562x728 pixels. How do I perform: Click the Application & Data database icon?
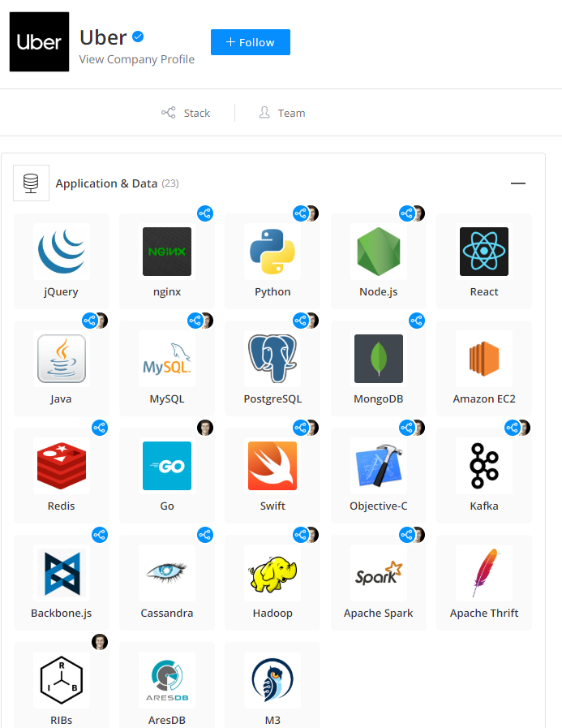pyautogui.click(x=31, y=183)
